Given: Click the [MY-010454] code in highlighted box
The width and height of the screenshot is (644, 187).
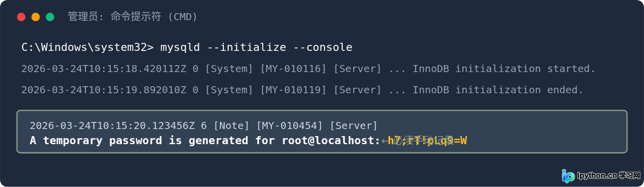Looking at the screenshot, I should 290,126.
